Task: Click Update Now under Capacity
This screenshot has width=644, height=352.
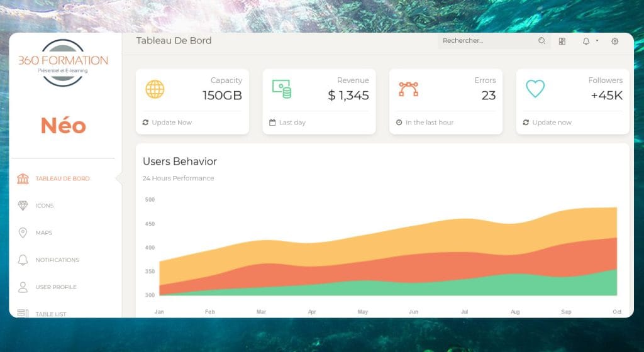Action: point(171,123)
